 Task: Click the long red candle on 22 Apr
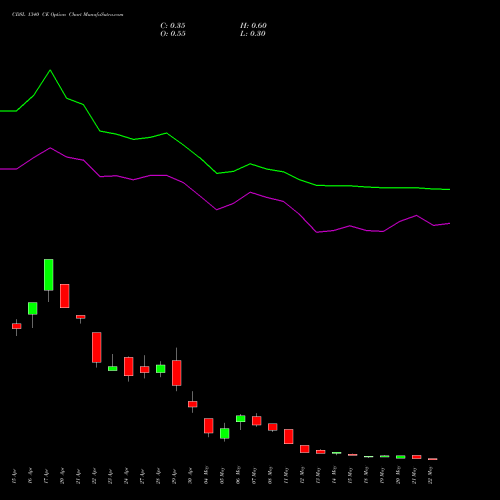pyautogui.click(x=97, y=347)
